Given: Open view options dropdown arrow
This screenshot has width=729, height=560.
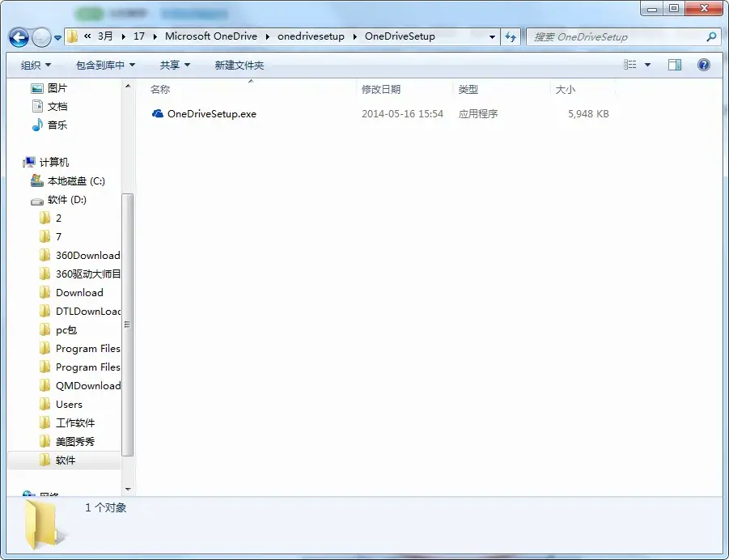Looking at the screenshot, I should pyautogui.click(x=647, y=65).
